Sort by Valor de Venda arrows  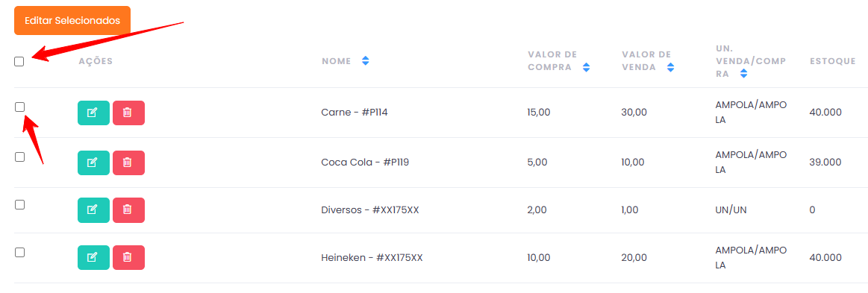[670, 67]
